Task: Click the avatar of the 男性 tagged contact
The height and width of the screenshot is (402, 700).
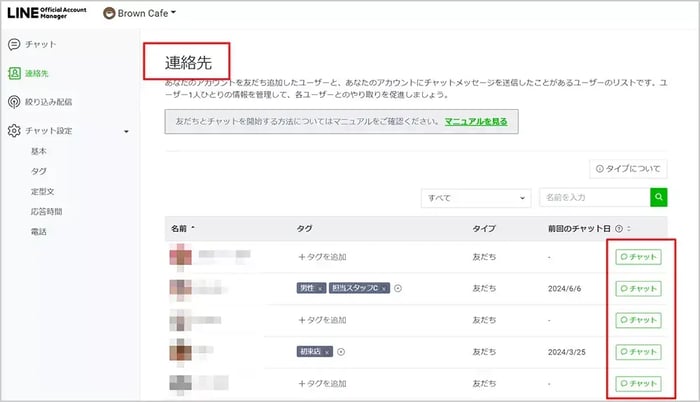Action: tap(180, 289)
